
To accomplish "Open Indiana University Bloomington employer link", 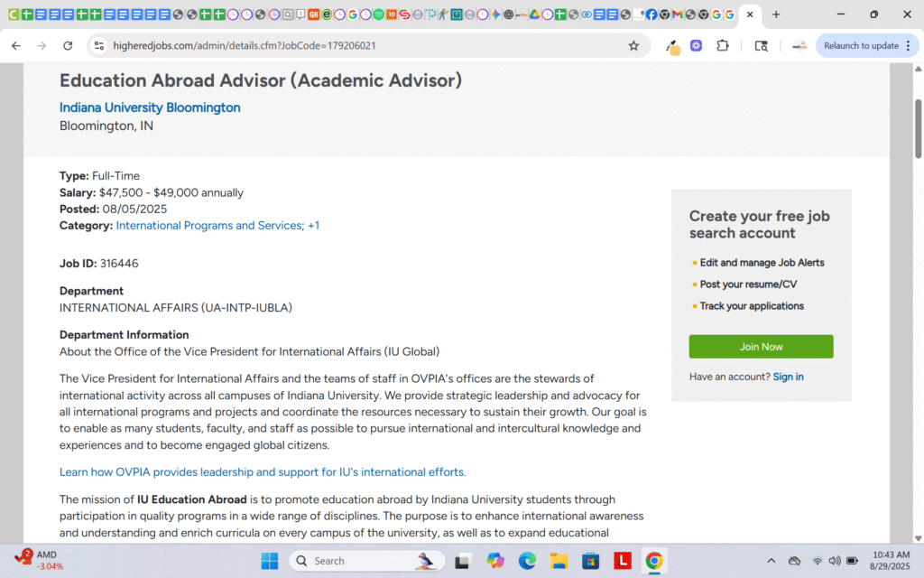I will tap(150, 107).
